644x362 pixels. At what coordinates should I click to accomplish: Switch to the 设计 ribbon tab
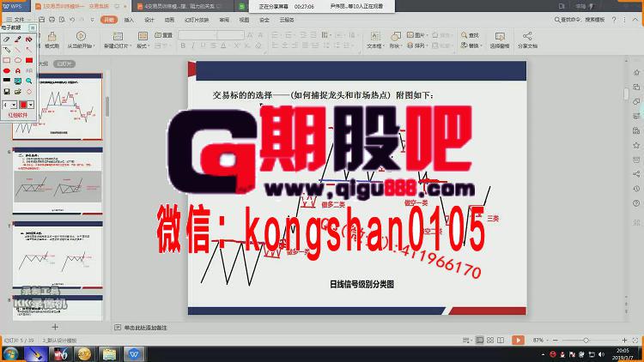point(149,20)
